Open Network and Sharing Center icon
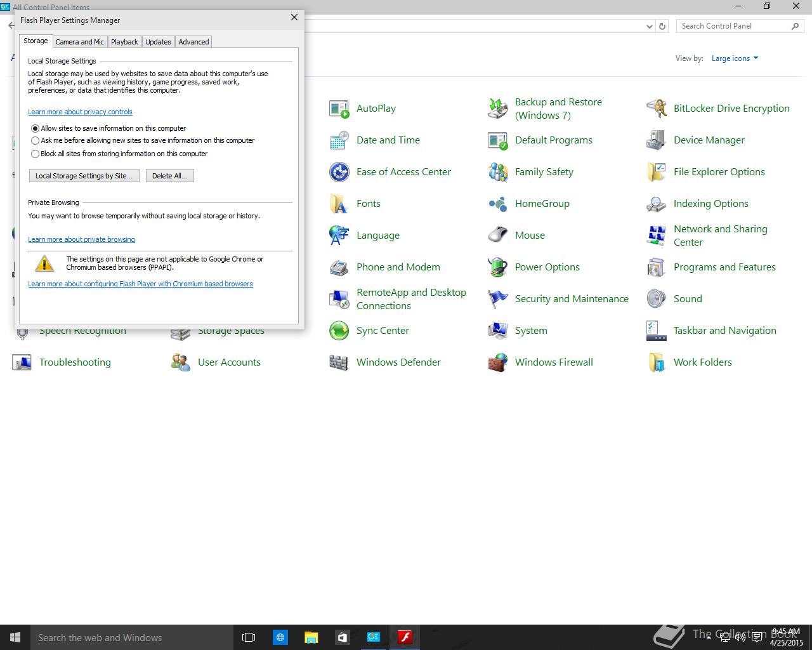The image size is (812, 650). (x=657, y=235)
